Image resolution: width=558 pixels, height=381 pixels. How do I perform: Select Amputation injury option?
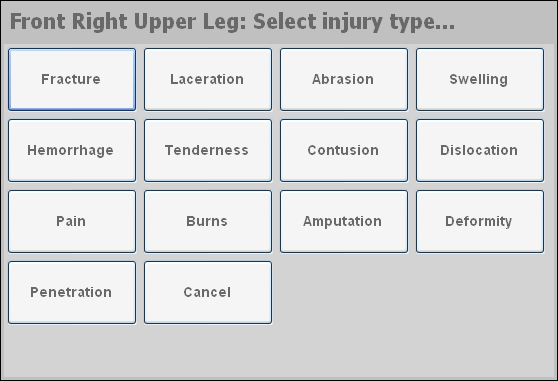(344, 222)
